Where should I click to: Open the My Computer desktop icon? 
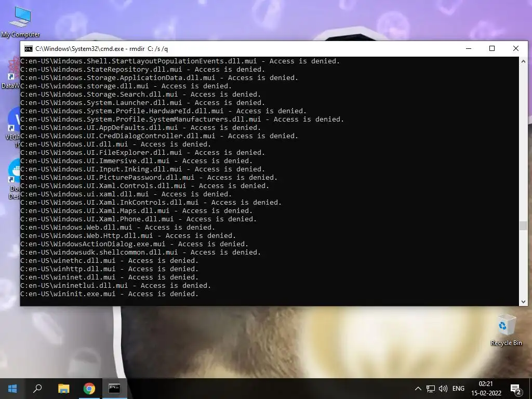tap(20, 21)
